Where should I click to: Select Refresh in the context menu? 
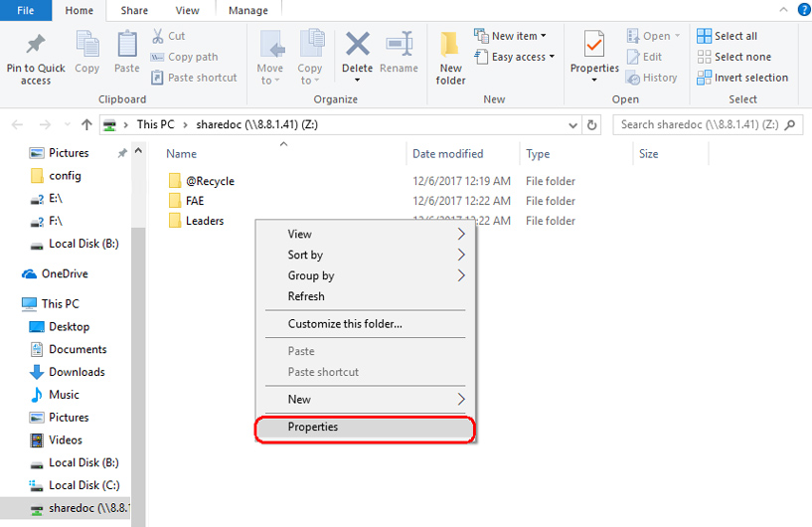pyautogui.click(x=306, y=296)
